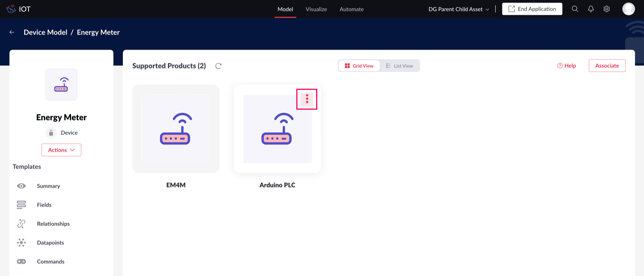Click the back arrow beside Device Model

click(x=12, y=32)
